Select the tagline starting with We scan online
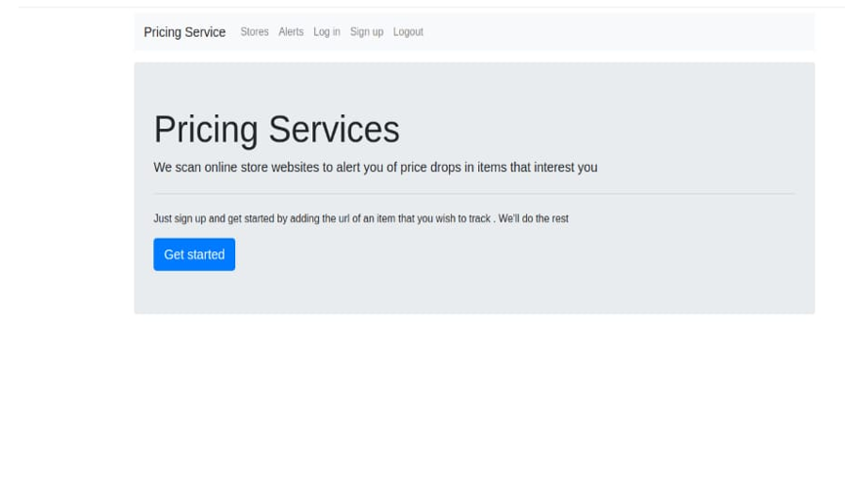 pyautogui.click(x=375, y=168)
